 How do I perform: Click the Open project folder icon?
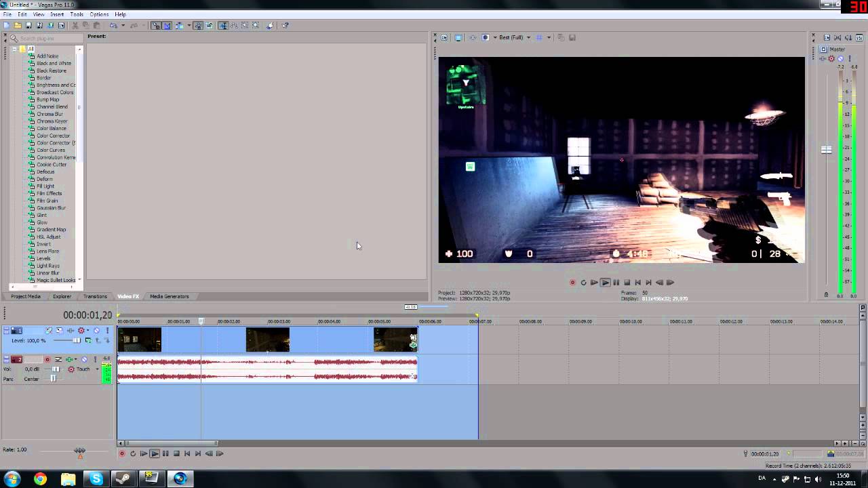coord(18,26)
